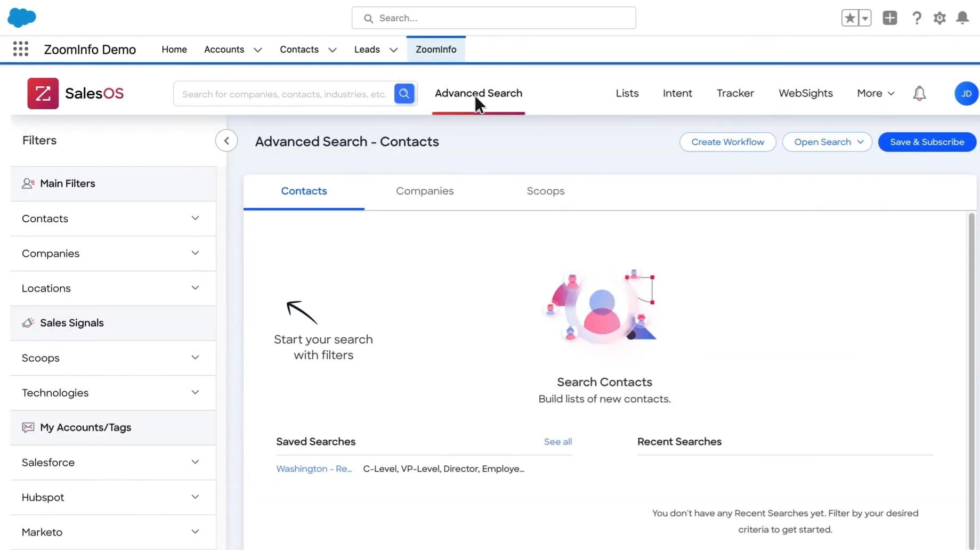Open the Tracker menu item

tap(735, 93)
